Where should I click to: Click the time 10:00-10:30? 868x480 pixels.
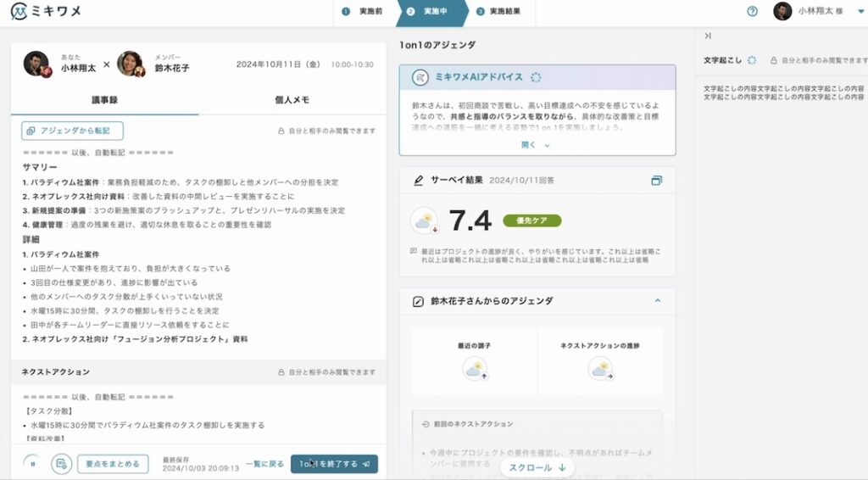click(352, 64)
